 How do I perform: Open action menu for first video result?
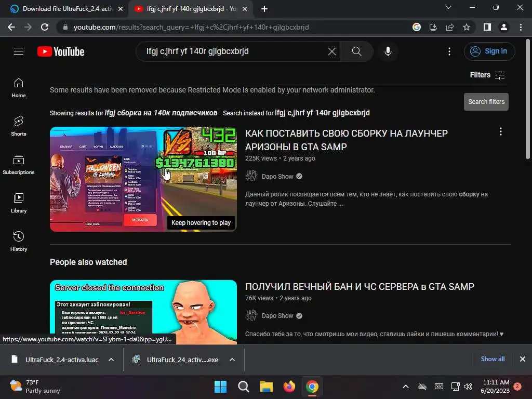click(x=500, y=131)
